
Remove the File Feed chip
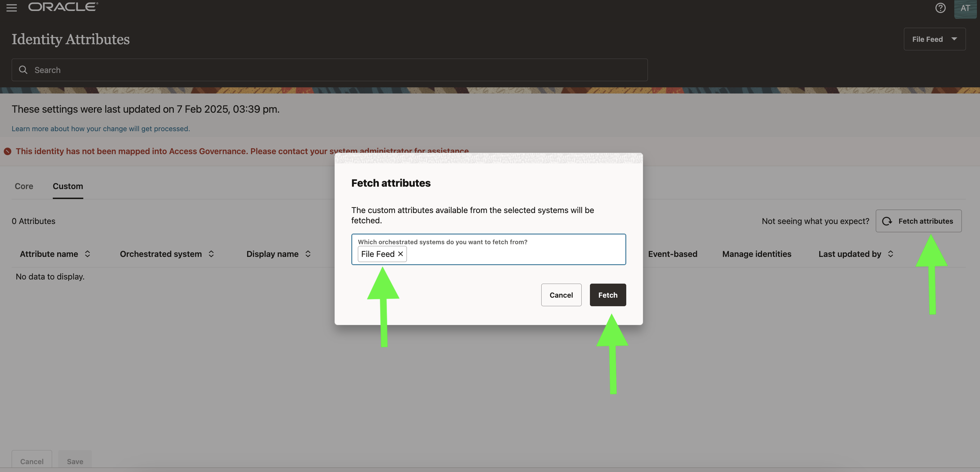coord(400,254)
